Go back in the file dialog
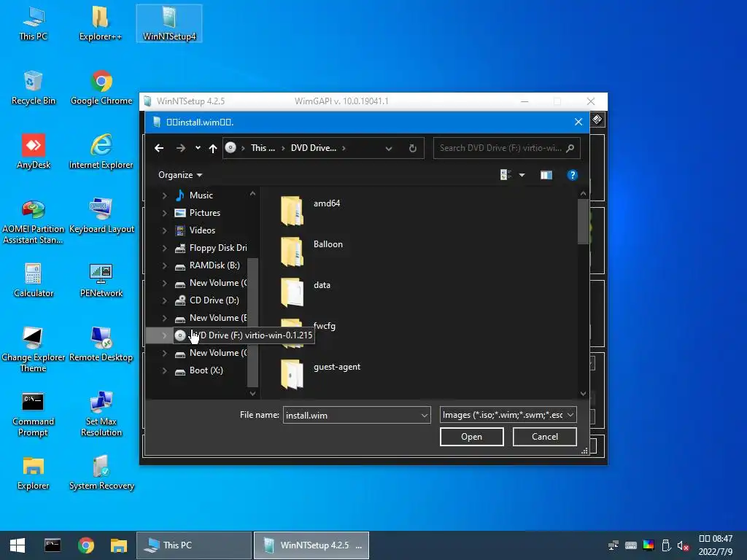The height and width of the screenshot is (560, 747). point(159,148)
